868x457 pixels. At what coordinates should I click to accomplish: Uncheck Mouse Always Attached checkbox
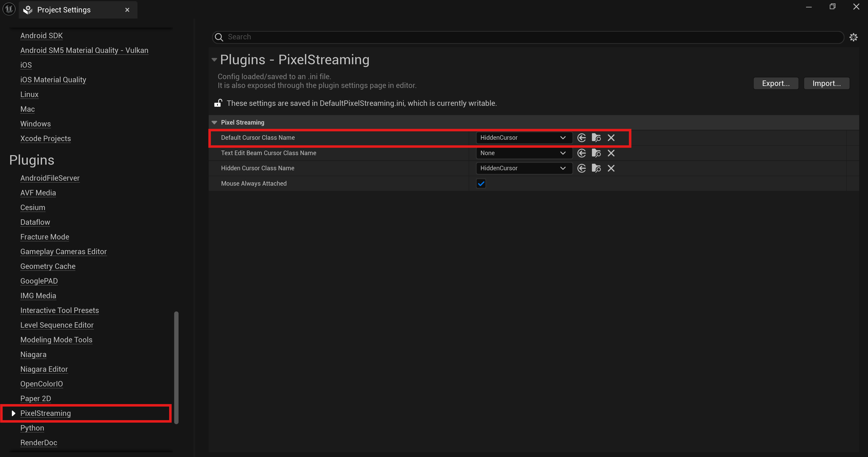click(x=481, y=184)
